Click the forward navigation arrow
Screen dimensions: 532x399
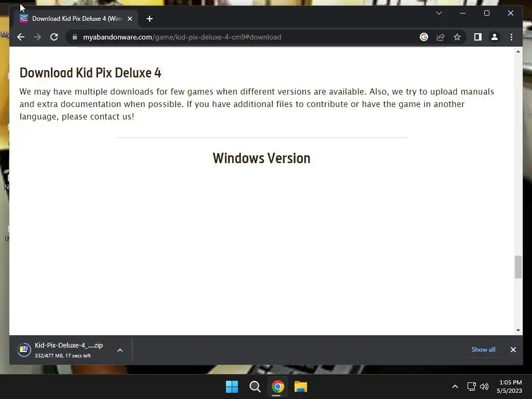[x=37, y=37]
